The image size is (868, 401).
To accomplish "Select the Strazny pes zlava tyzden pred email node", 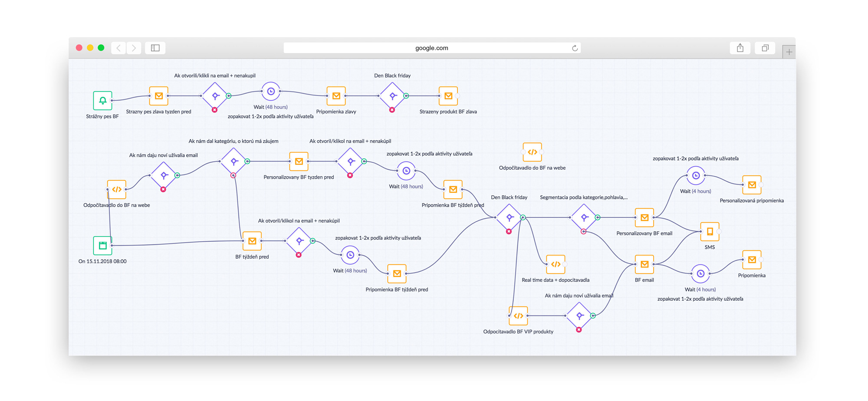I will pyautogui.click(x=159, y=96).
